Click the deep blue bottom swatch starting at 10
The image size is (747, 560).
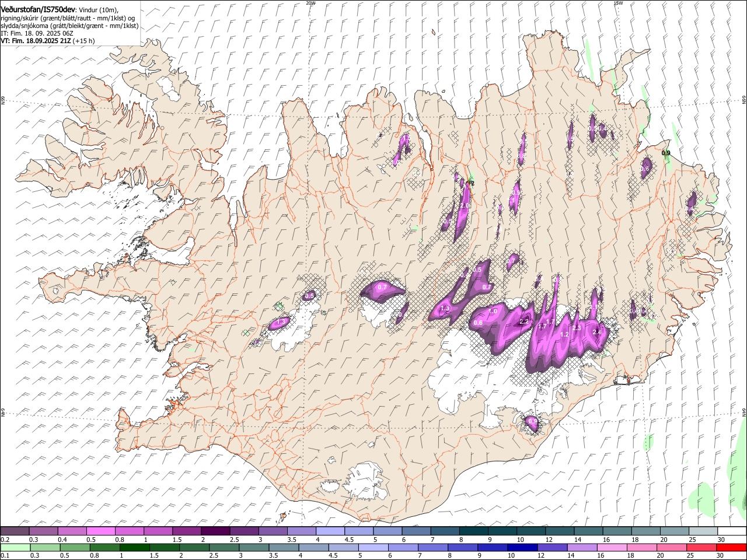point(522,547)
